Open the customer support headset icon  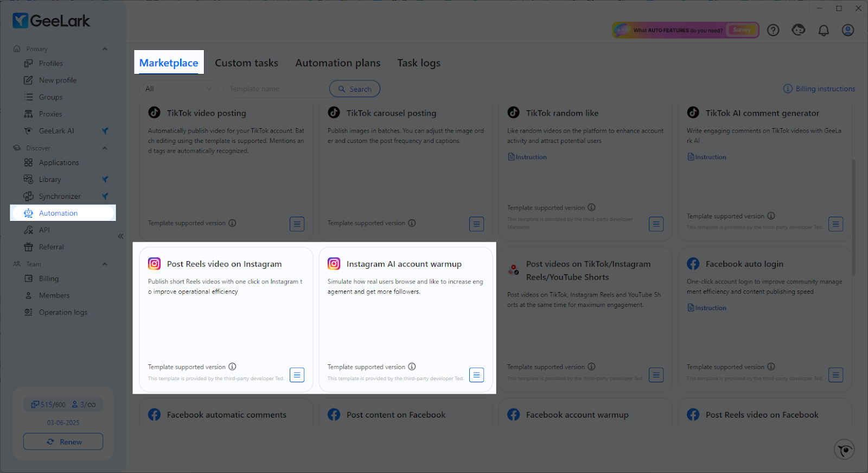pyautogui.click(x=798, y=30)
